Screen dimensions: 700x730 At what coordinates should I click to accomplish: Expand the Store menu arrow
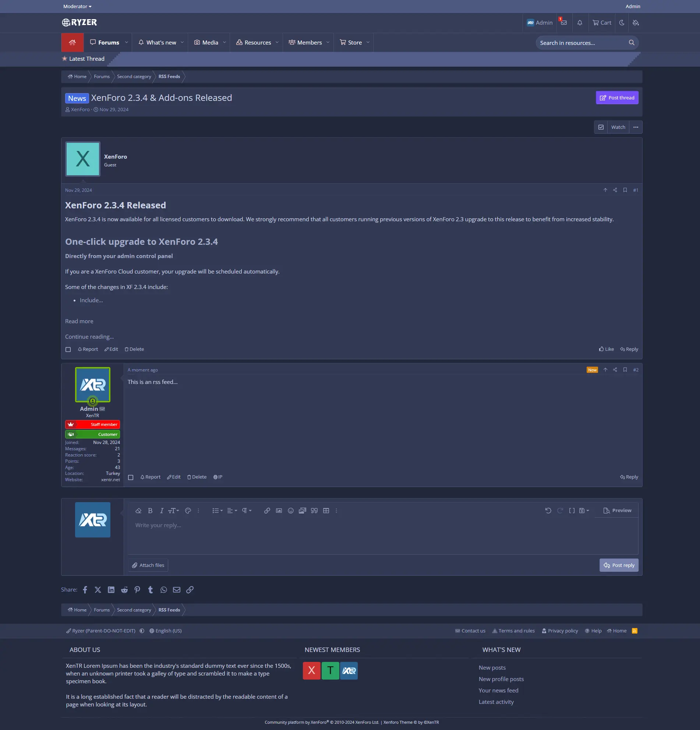[368, 42]
